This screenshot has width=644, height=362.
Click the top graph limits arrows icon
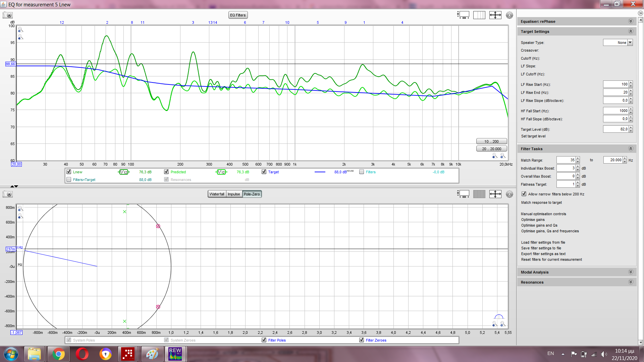coord(495,15)
